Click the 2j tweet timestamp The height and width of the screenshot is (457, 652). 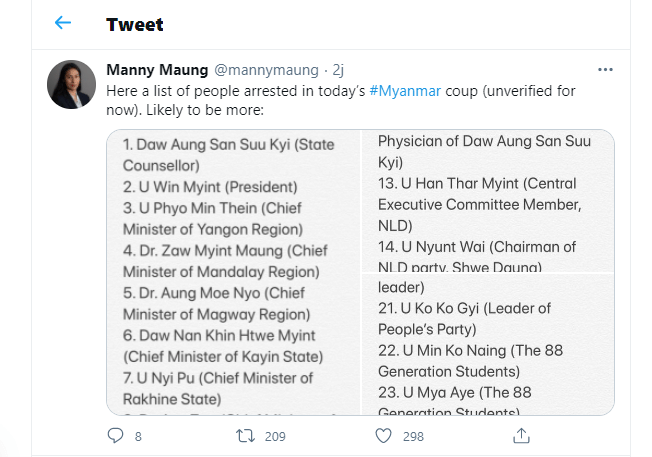(x=337, y=70)
